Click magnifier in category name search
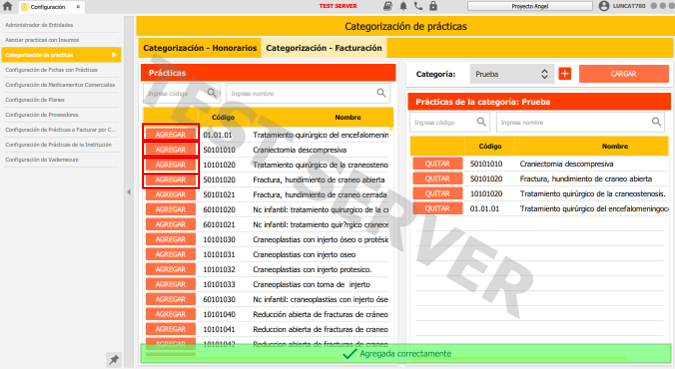The height and width of the screenshot is (369, 675). pyautogui.click(x=656, y=122)
